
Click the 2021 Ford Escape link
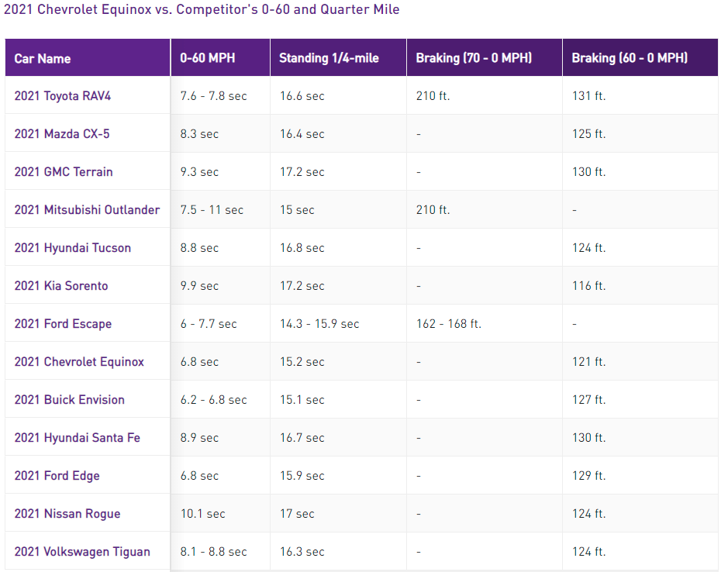tap(63, 324)
